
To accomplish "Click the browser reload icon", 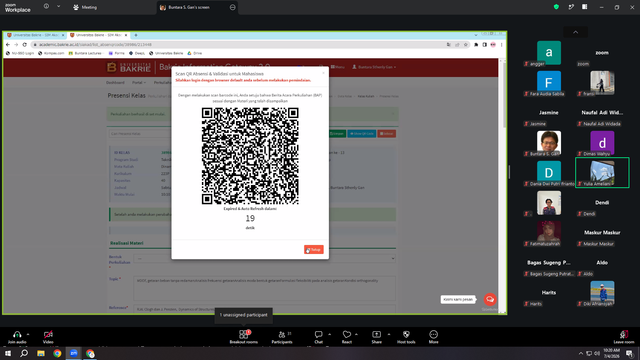I will pyautogui.click(x=24, y=44).
